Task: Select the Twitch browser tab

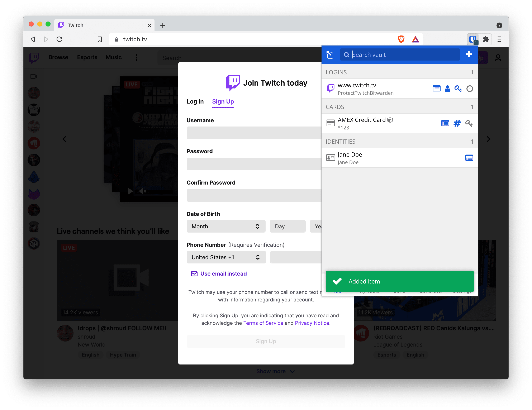Action: coord(104,25)
